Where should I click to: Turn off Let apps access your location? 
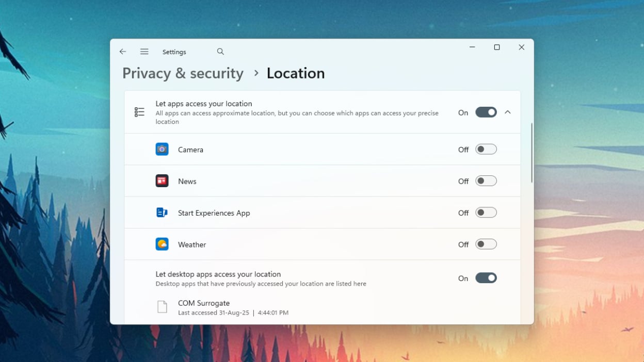[486, 112]
